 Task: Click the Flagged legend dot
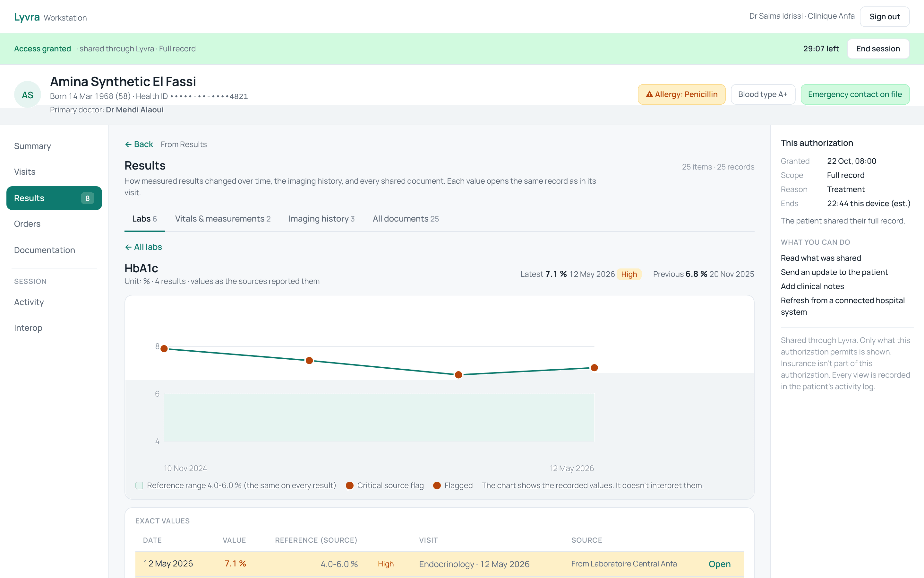[437, 486]
